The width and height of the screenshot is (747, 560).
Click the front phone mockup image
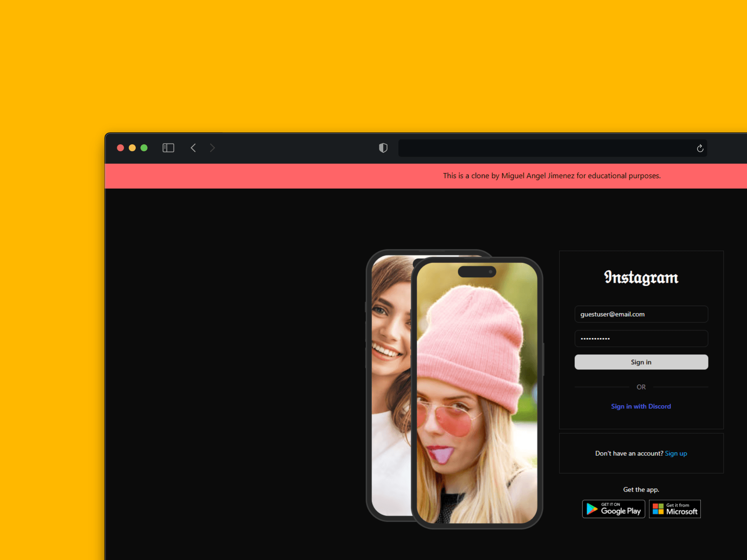click(477, 393)
